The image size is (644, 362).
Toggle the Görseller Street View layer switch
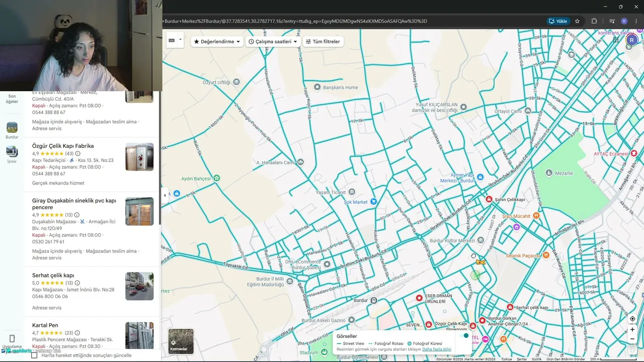coord(465,336)
